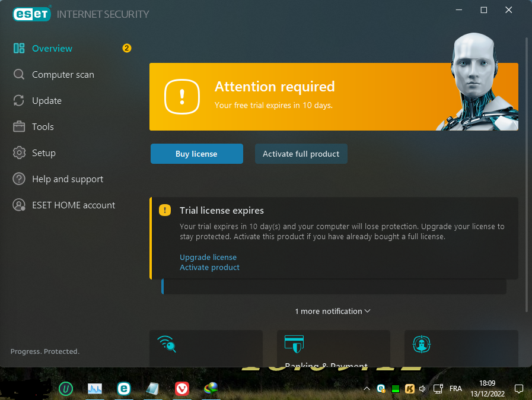Image resolution: width=532 pixels, height=400 pixels.
Task: Click the Overview notification badge showing 2
Action: point(127,48)
